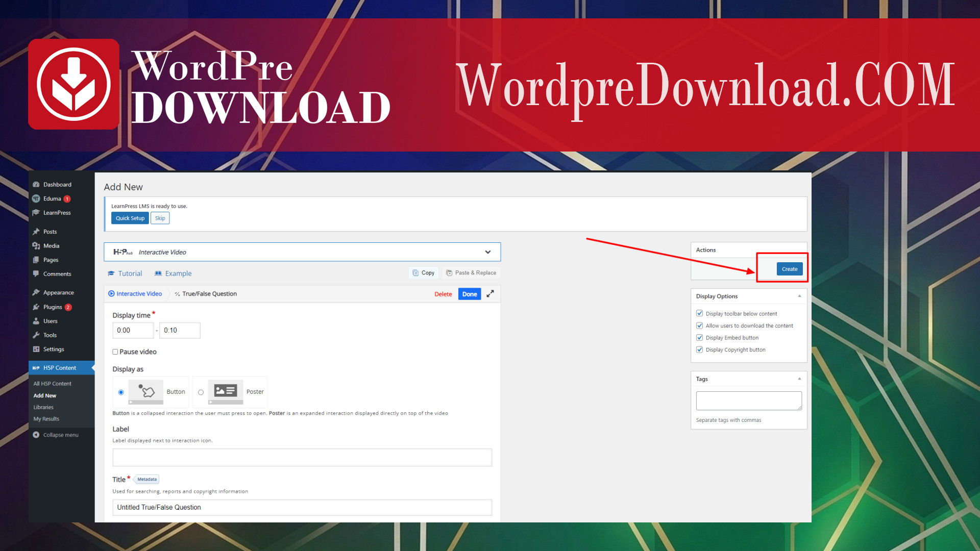This screenshot has width=980, height=551.
Task: Open the Eduma theme menu
Action: [x=52, y=199]
